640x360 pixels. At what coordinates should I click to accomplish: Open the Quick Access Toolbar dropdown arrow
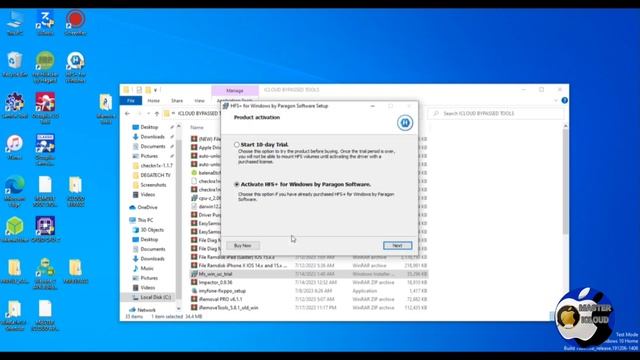[156, 90]
